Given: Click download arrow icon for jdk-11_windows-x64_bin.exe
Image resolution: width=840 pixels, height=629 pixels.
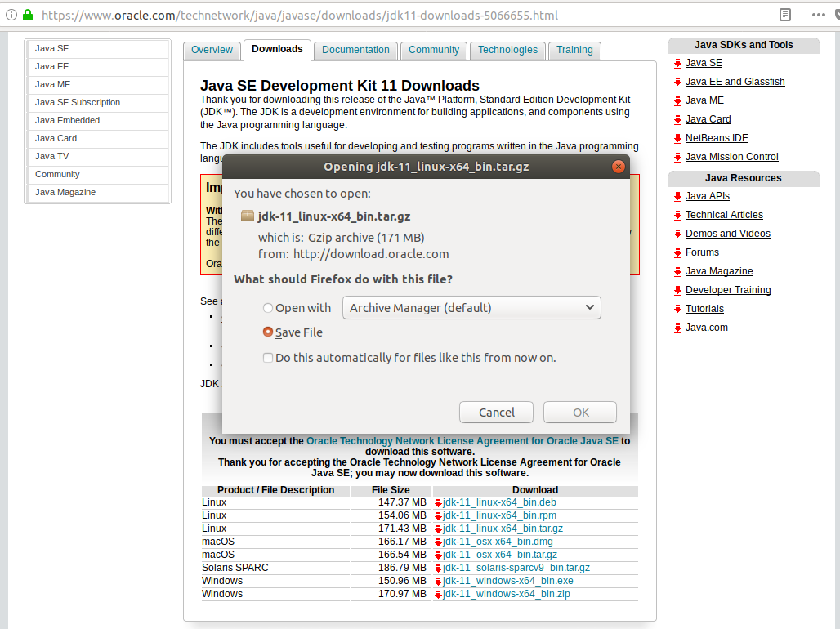Looking at the screenshot, I should tap(438, 582).
